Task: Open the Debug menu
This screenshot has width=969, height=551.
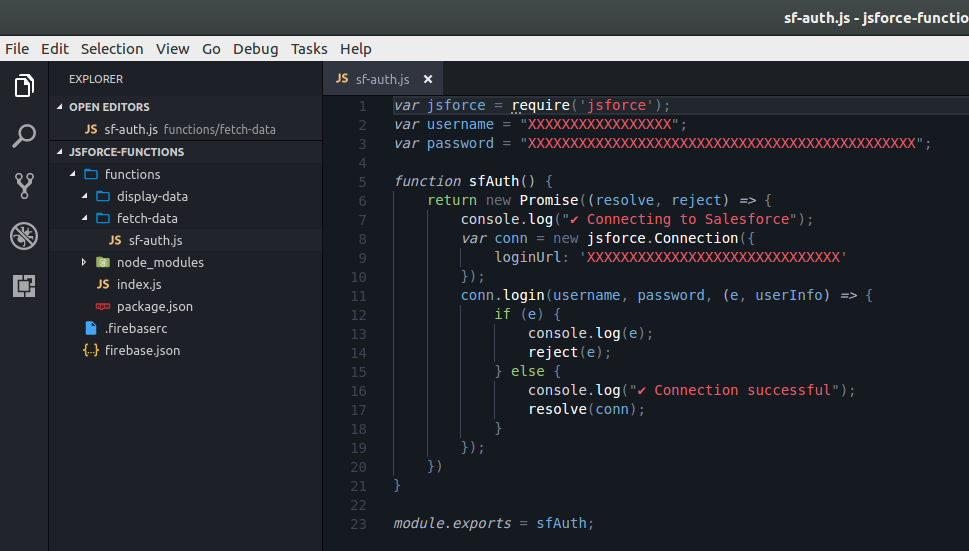Action: pyautogui.click(x=255, y=49)
